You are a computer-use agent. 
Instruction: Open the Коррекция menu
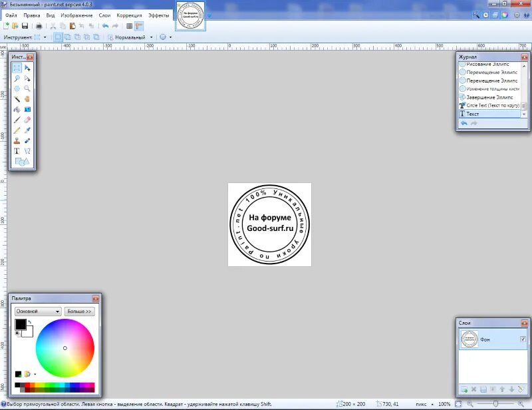[x=129, y=15]
